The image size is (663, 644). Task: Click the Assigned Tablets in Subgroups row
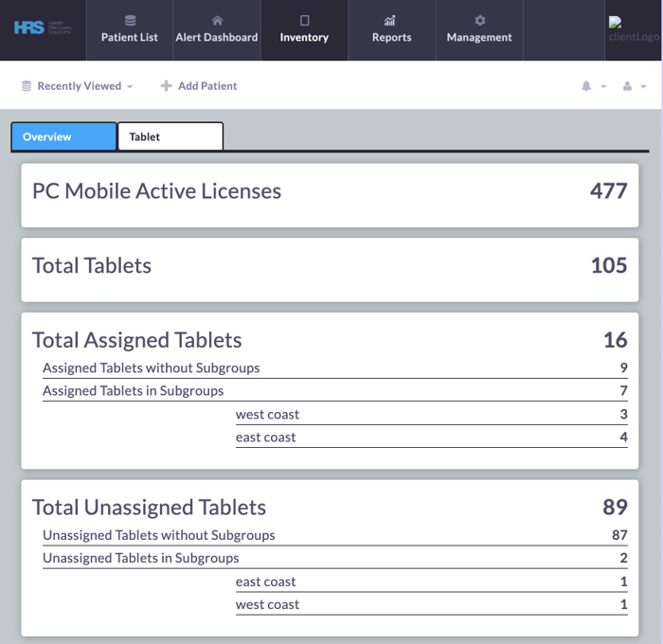click(334, 390)
